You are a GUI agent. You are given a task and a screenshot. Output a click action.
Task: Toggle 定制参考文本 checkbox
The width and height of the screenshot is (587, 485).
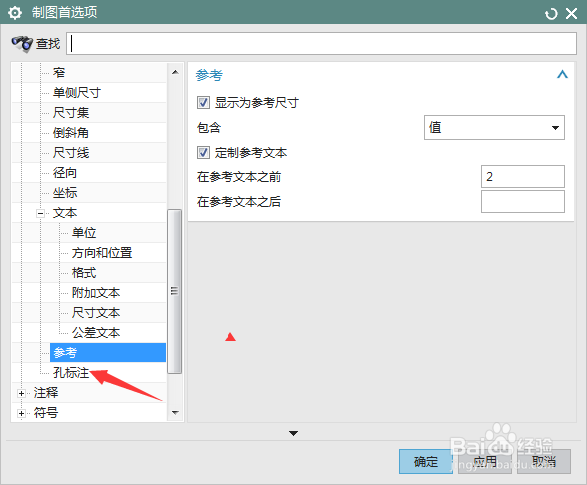click(x=203, y=153)
